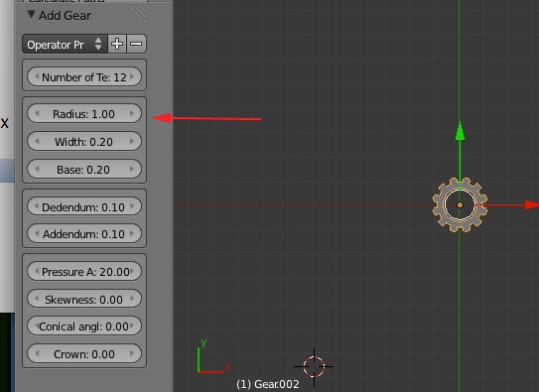Increase Number of Teeth with right arrow
The image size is (539, 392).
click(x=132, y=77)
